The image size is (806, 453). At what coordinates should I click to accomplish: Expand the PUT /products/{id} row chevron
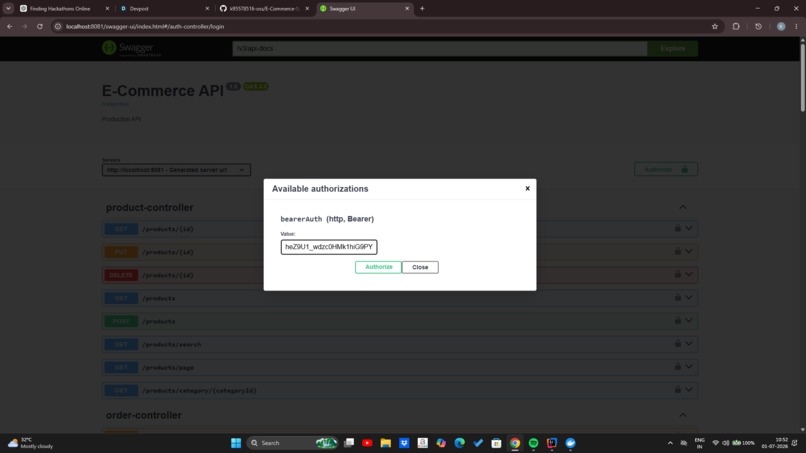689,251
